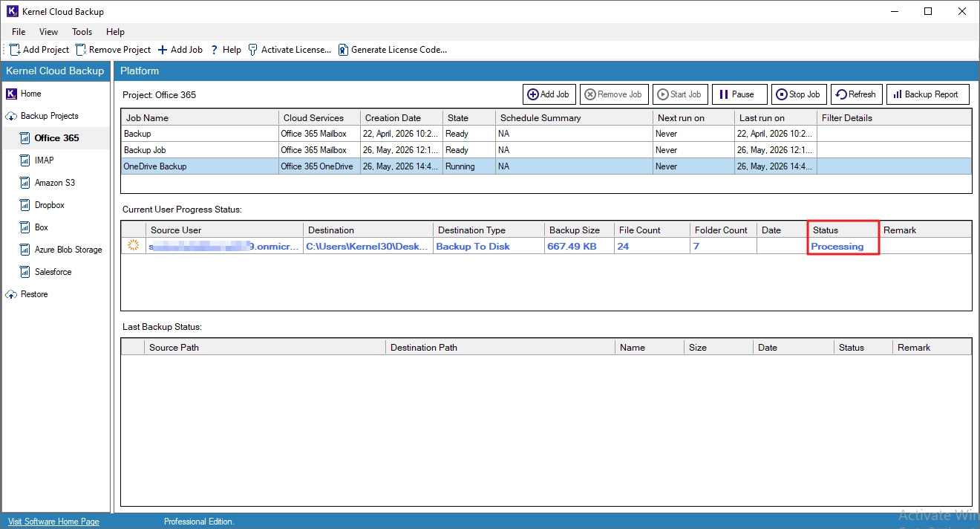Open Home in the sidebar
The width and height of the screenshot is (980, 529).
click(x=31, y=94)
